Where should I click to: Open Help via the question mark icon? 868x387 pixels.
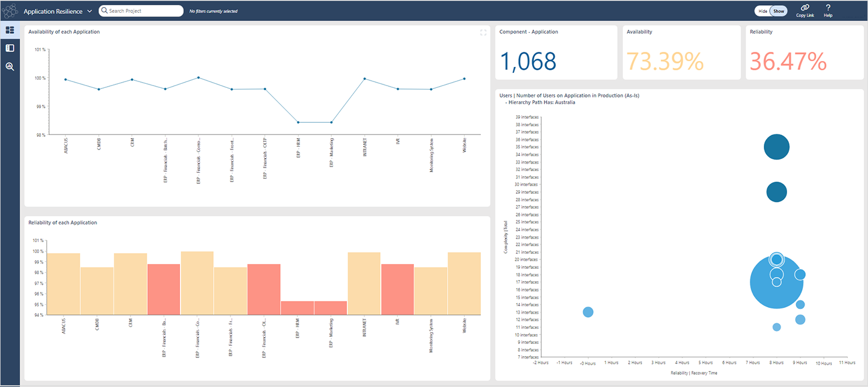pyautogui.click(x=828, y=8)
